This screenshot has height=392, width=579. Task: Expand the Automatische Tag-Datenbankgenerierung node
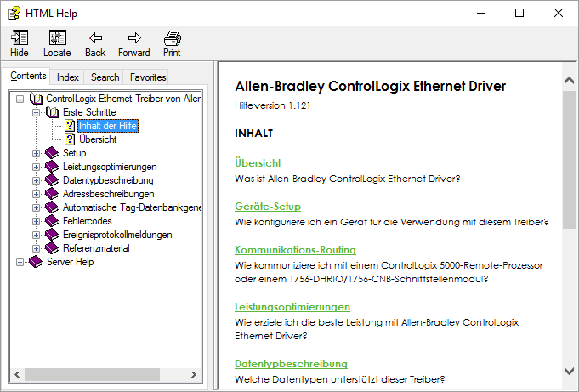click(x=36, y=207)
